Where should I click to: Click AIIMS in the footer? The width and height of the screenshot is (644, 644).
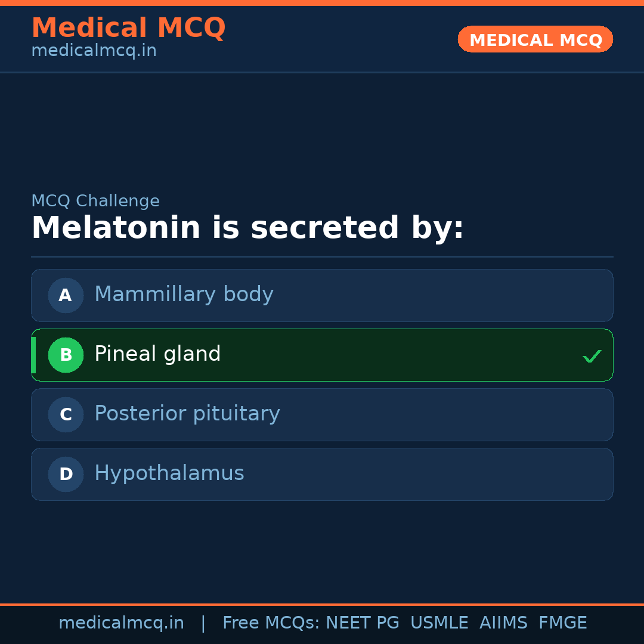coord(503,623)
